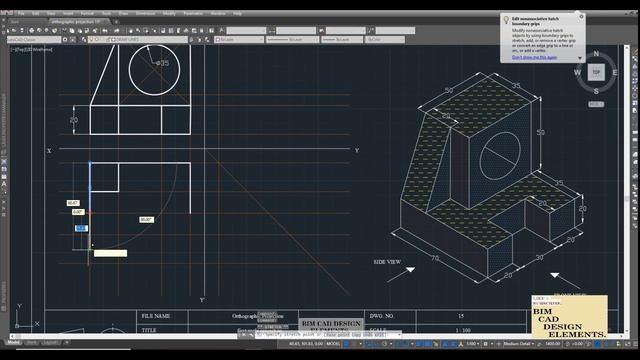
Task: Click E on the ViewCube compass
Action: click(x=615, y=73)
